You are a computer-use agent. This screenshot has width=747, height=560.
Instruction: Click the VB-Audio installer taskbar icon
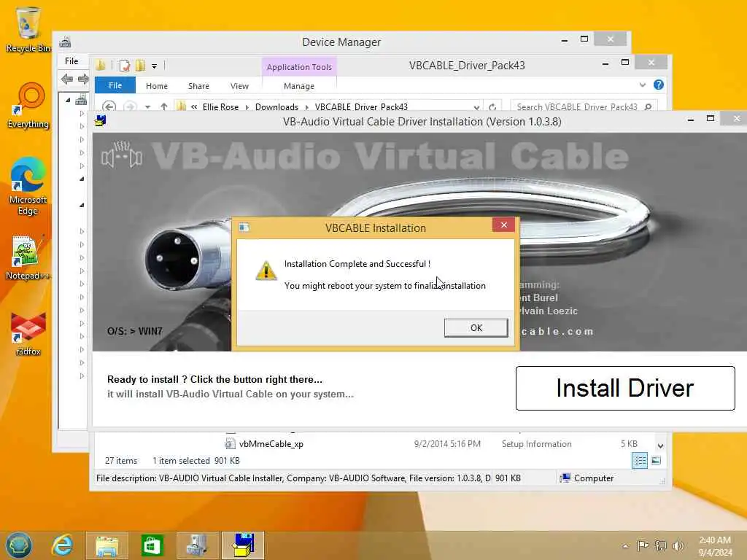[x=242, y=545]
